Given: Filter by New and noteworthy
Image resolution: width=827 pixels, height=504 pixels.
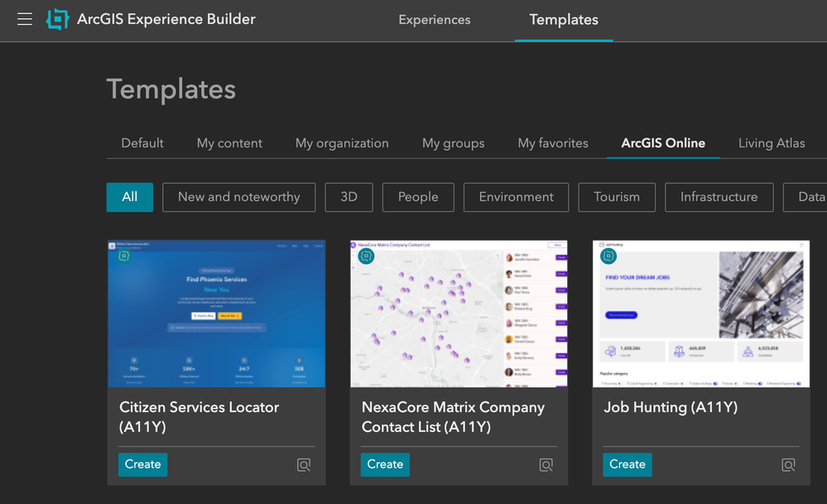Looking at the screenshot, I should 239,197.
